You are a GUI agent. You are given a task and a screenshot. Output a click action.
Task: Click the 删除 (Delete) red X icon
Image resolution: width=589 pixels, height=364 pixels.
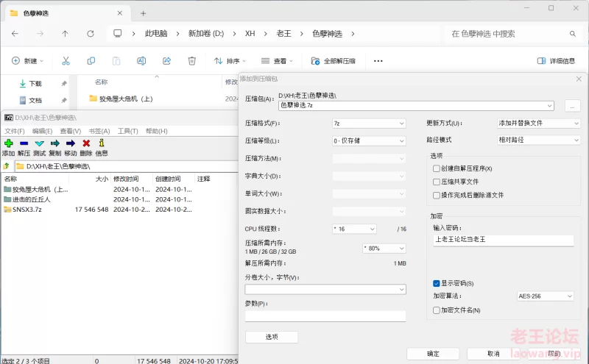[x=86, y=143]
